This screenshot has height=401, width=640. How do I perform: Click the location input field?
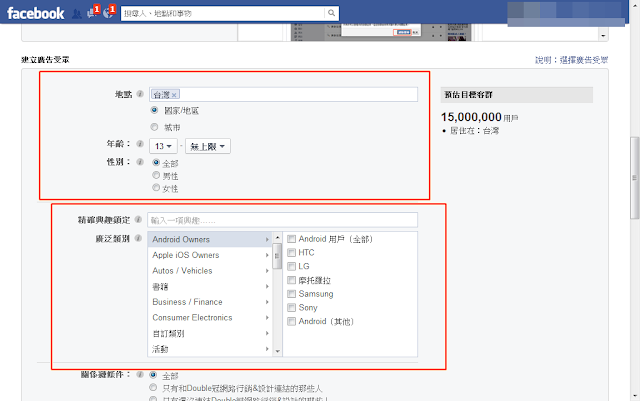click(x=283, y=94)
